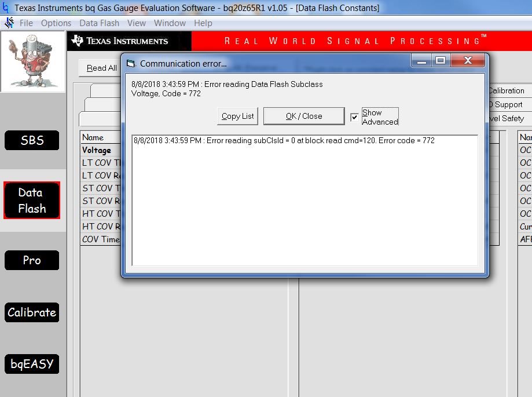
Task: Open the bqEASY panel button
Action: click(x=32, y=364)
